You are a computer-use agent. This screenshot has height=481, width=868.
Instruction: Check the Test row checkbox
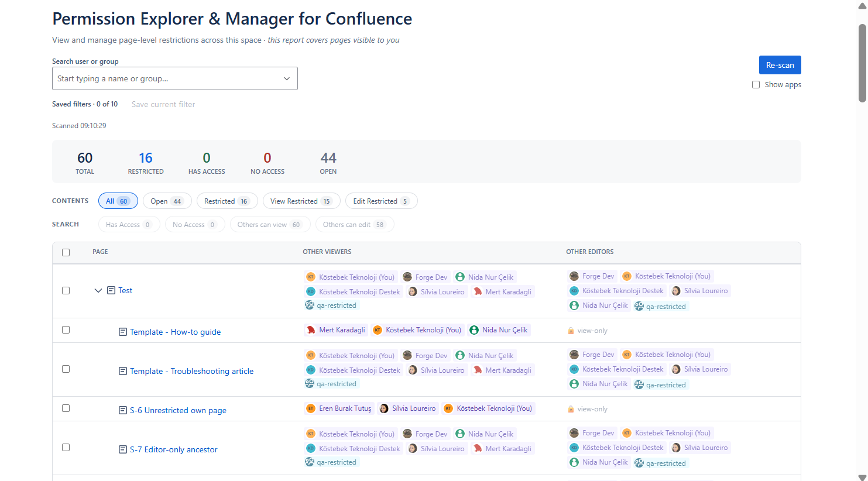tap(66, 290)
